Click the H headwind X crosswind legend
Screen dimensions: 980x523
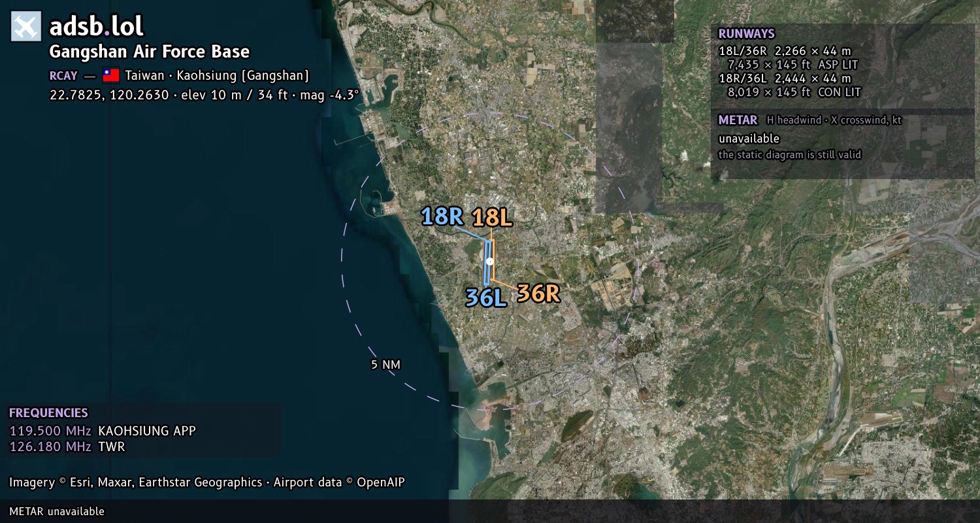coord(834,120)
